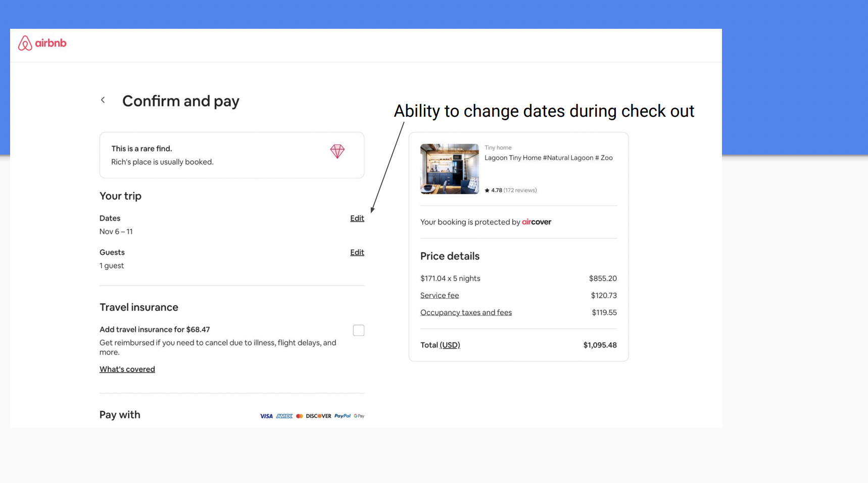Image resolution: width=868 pixels, height=483 pixels.
Task: Click the Visa card icon
Action: [x=266, y=416]
